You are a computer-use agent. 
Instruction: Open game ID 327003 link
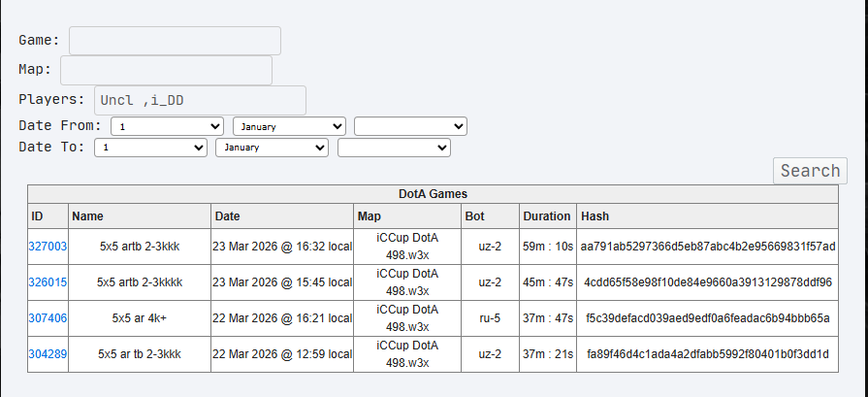(x=48, y=247)
